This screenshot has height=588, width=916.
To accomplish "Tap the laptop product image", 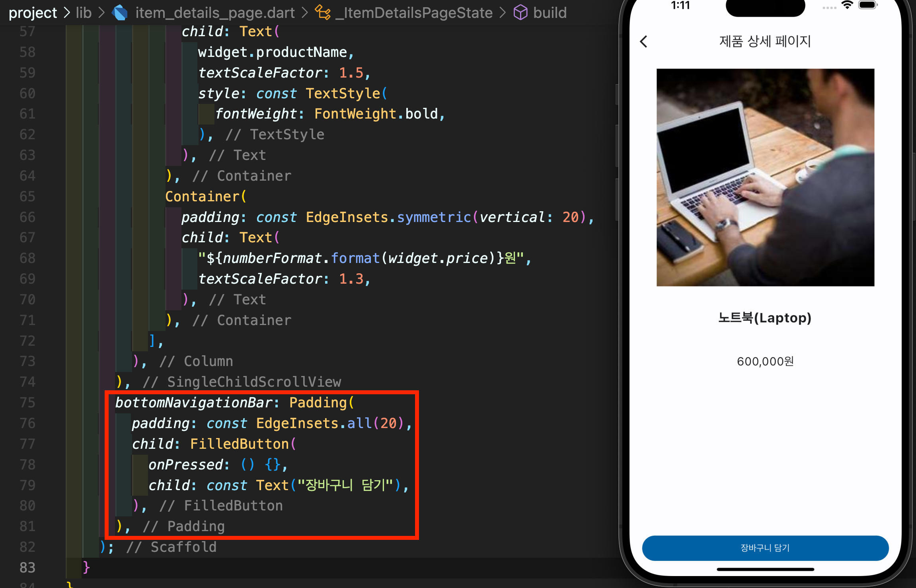I will click(x=765, y=177).
